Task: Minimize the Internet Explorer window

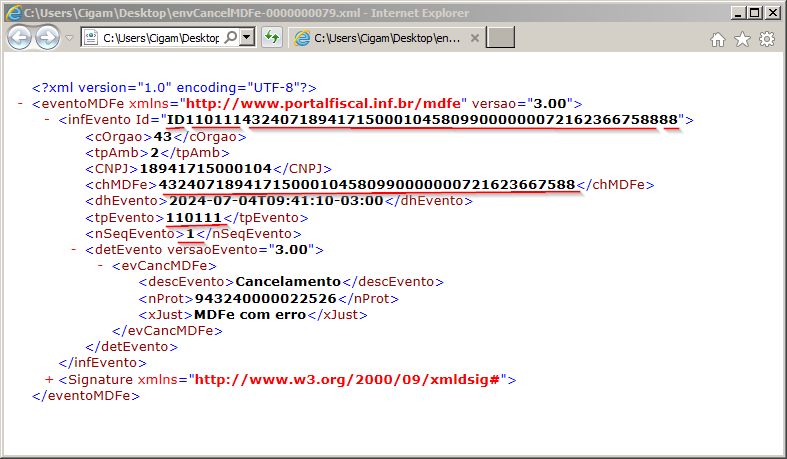Action: [737, 13]
